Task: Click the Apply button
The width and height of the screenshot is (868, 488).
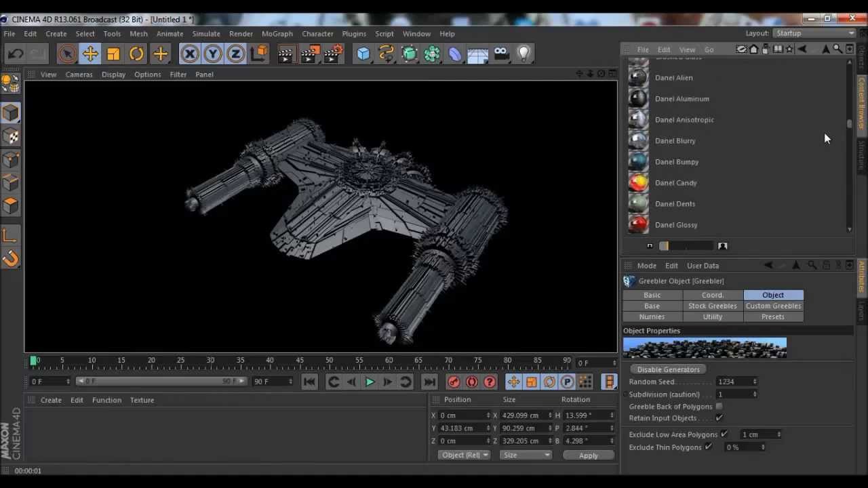Action: tap(589, 455)
